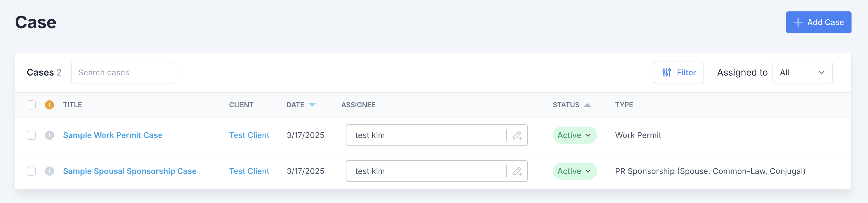Check the Sample Spousal Sponsorship Case row checkbox

tap(31, 171)
